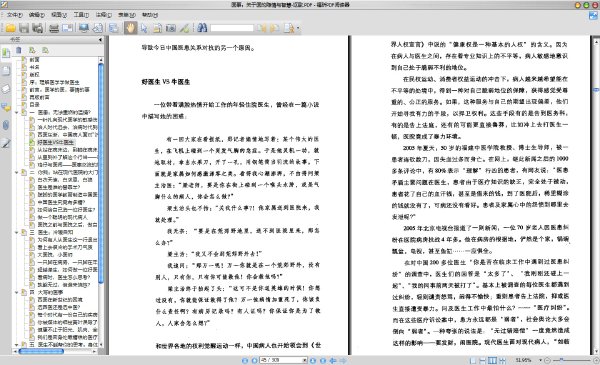Collapse chapter 四 in bookmark tree
Viewport: 600px width, 365px height.
pyautogui.click(x=16, y=292)
